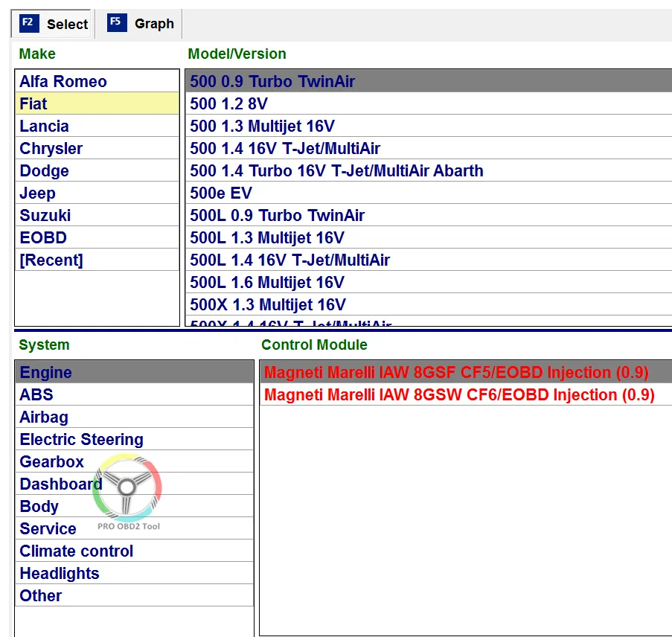Select Alfa Romeo make

[x=97, y=81]
